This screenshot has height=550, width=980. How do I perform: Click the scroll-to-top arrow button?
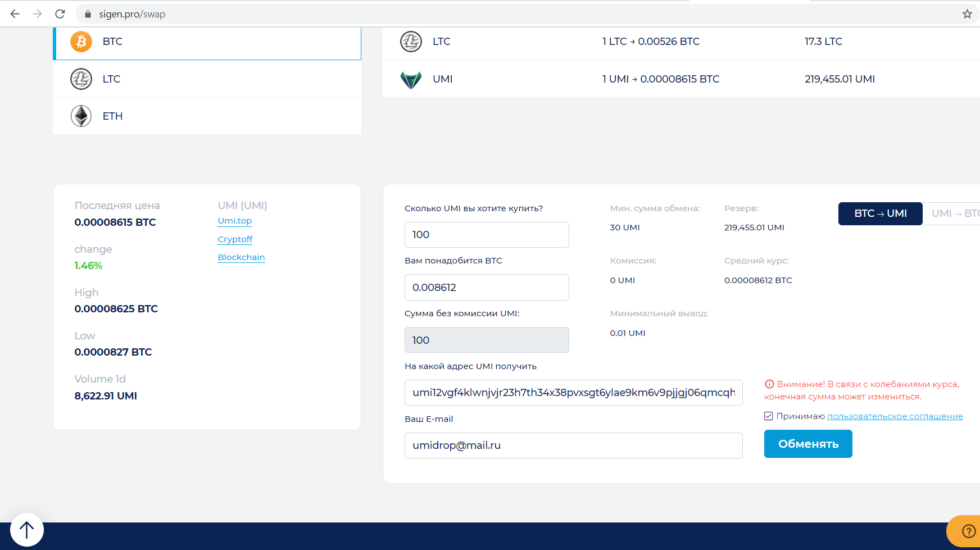coord(26,530)
